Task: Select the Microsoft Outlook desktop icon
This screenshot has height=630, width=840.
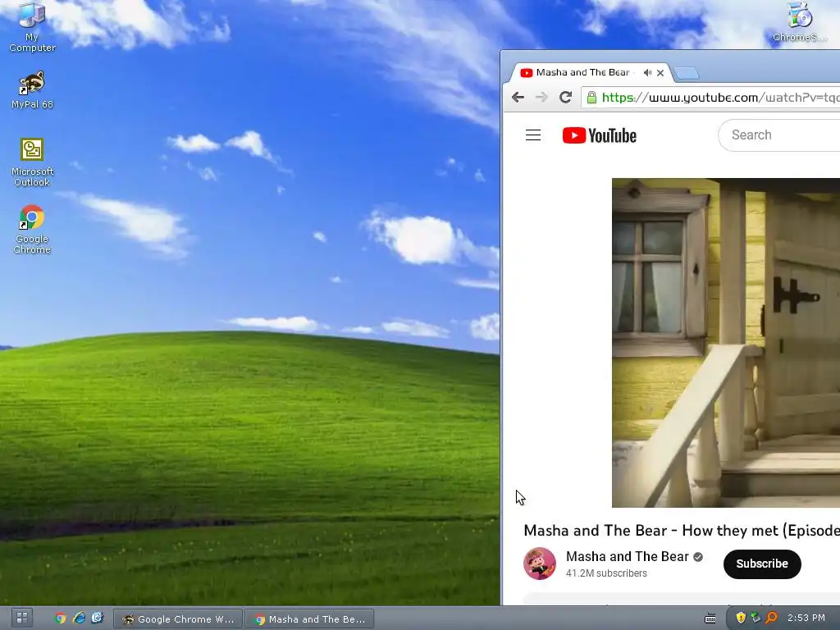Action: 32,162
